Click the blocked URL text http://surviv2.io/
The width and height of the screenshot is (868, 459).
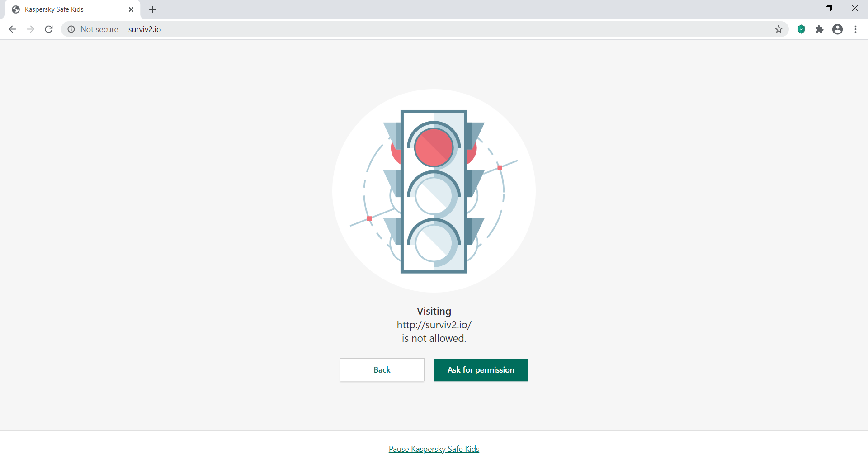(x=434, y=325)
